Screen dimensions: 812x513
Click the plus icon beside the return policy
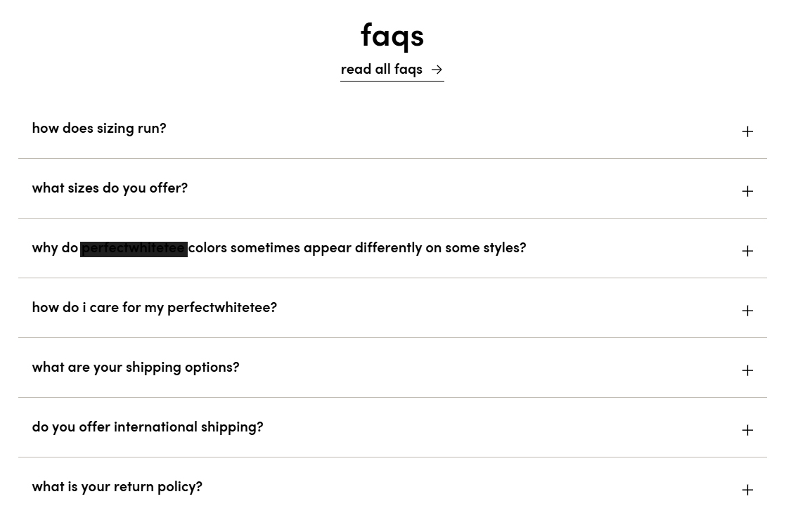point(747,490)
